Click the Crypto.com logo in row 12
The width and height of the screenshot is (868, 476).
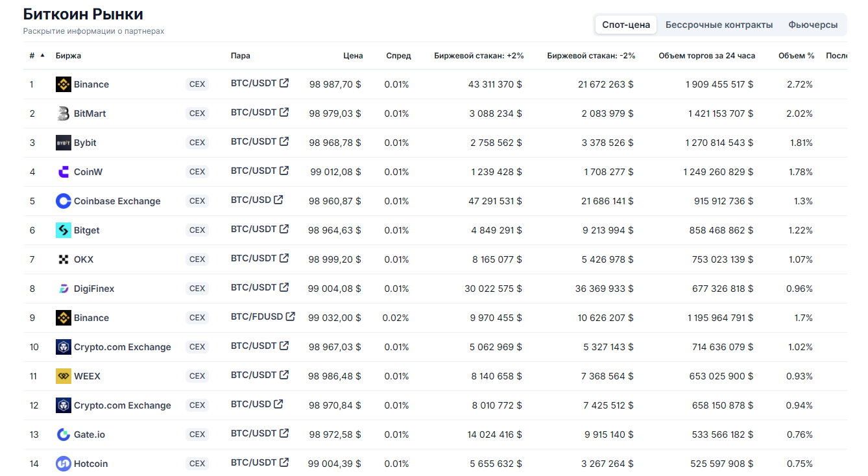pos(63,405)
